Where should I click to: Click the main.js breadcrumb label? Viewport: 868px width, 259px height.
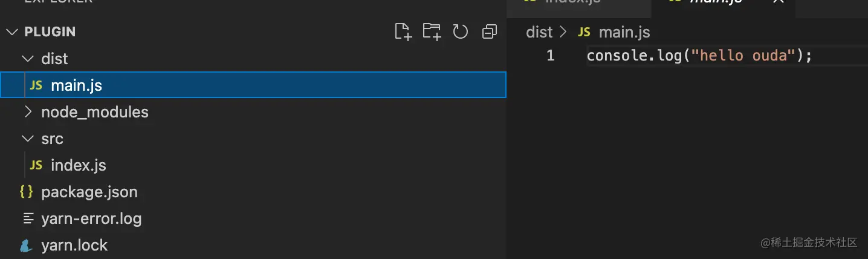(x=624, y=32)
